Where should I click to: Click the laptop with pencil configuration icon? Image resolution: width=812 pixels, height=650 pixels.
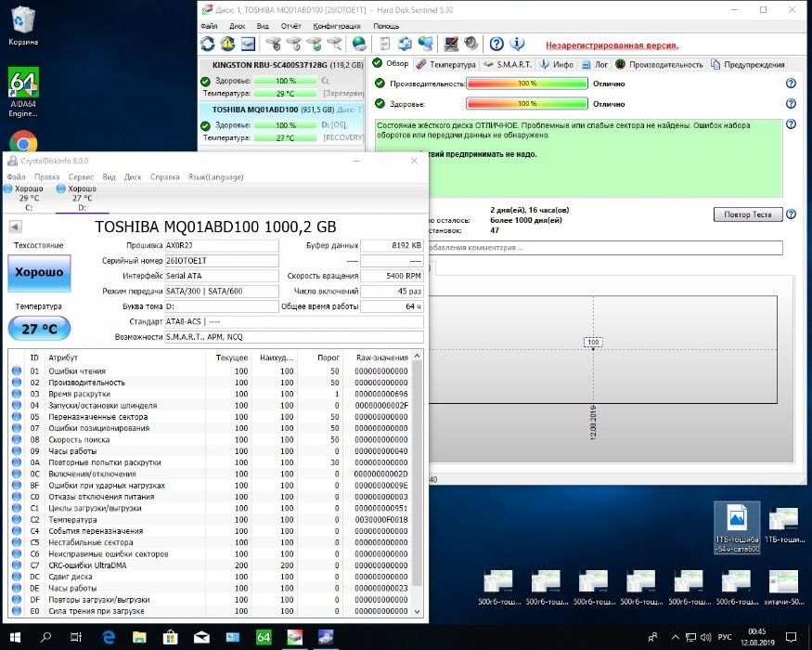click(x=451, y=45)
